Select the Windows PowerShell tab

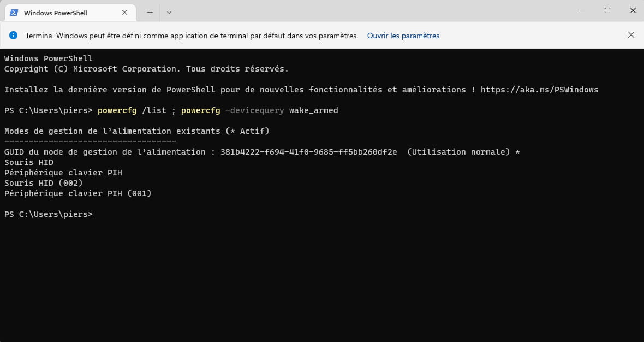tap(70, 13)
